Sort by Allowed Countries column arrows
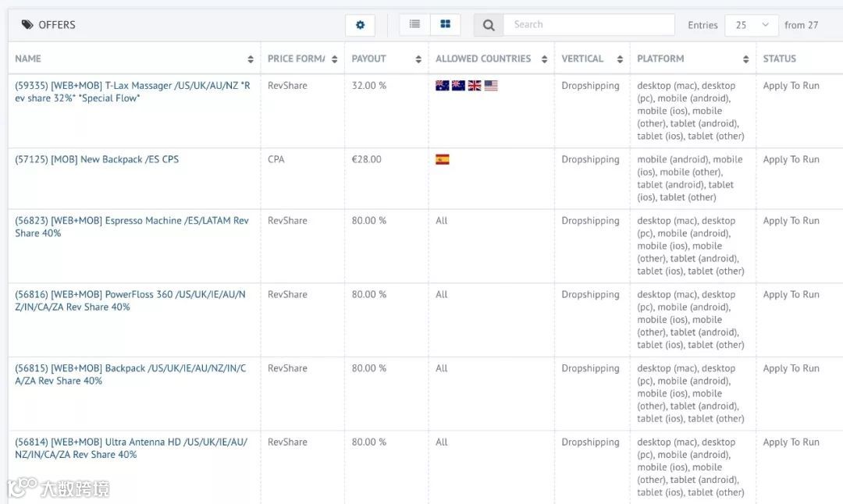 [x=544, y=59]
